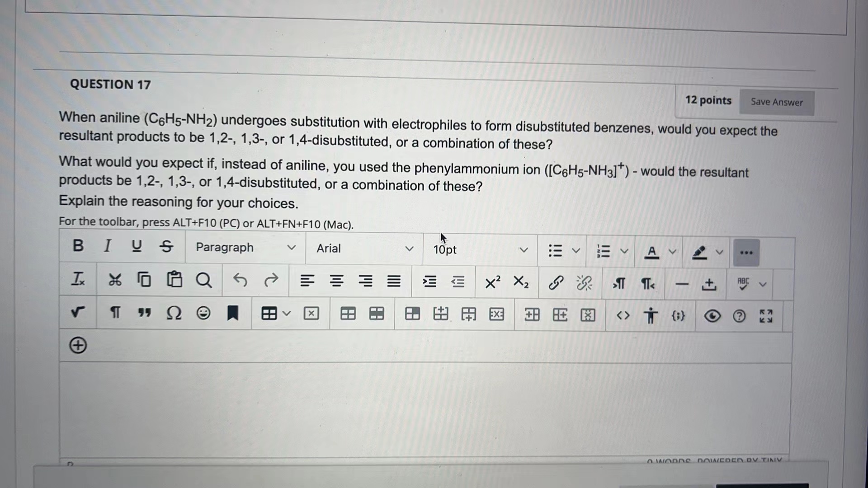Open the Paragraph format dropdown
This screenshot has width=868, height=488.
pyautogui.click(x=245, y=248)
